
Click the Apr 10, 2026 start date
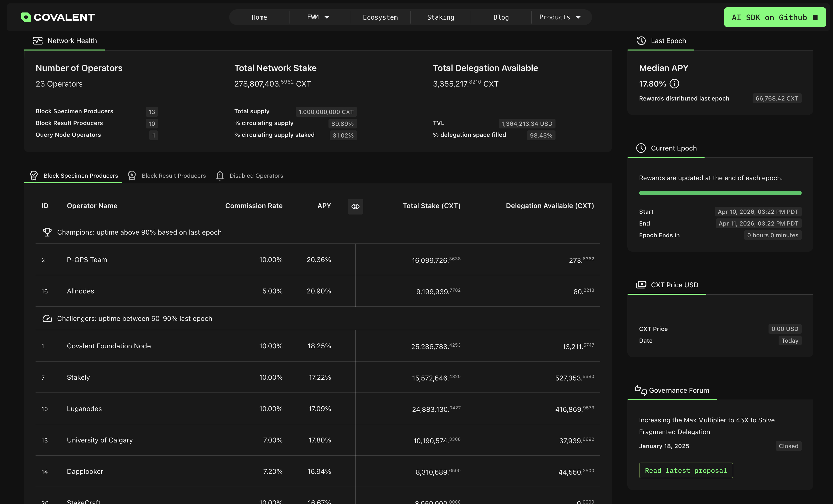pyautogui.click(x=757, y=212)
